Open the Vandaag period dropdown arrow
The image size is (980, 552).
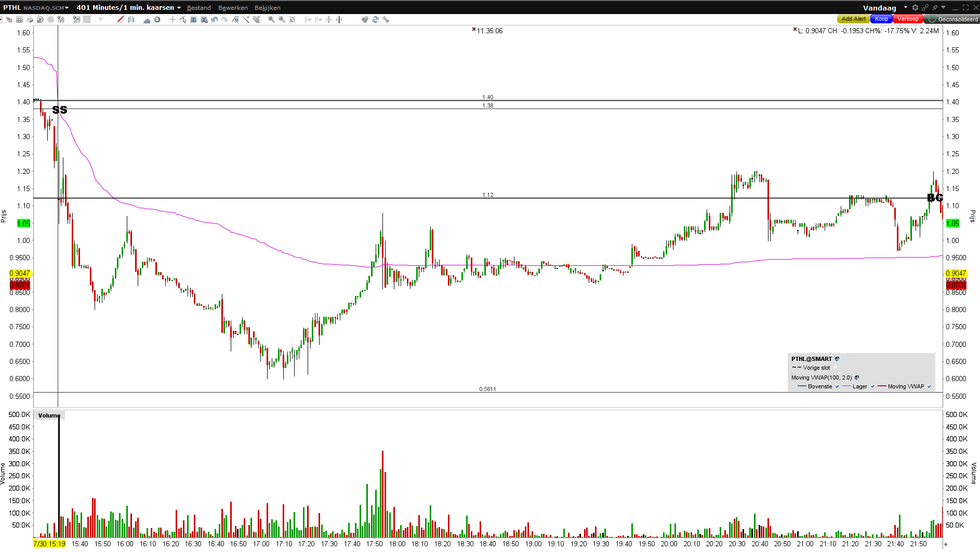click(906, 7)
